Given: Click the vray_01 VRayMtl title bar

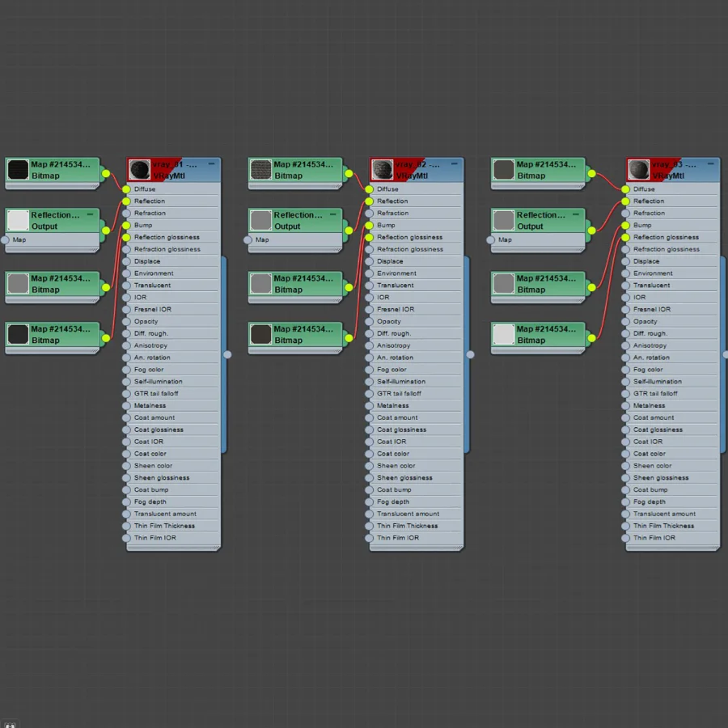Looking at the screenshot, I should coord(174,170).
